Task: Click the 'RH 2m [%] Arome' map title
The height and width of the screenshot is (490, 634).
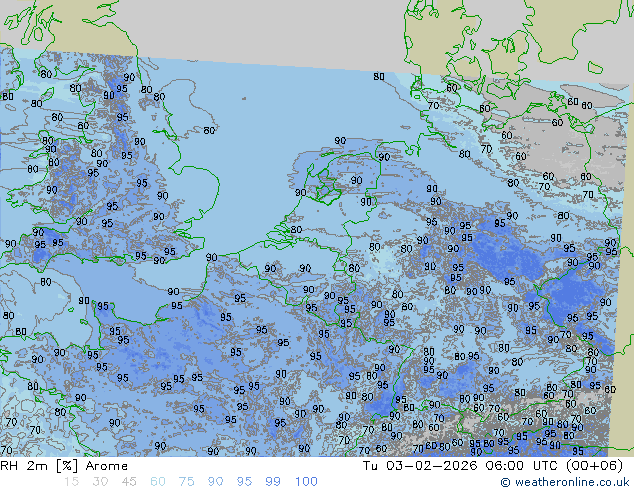Action: click(x=64, y=466)
